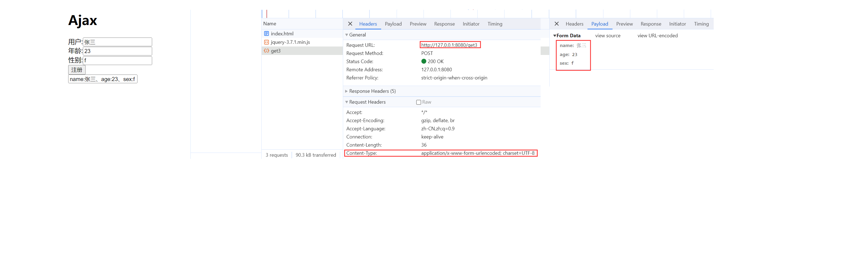Click the Name column header
The width and height of the screenshot is (868, 272).
pos(270,24)
